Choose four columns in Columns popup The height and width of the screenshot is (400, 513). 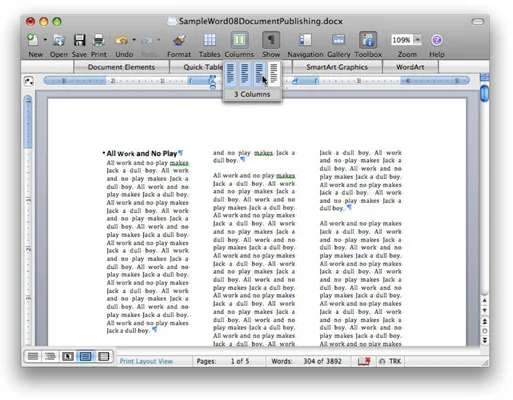point(274,74)
